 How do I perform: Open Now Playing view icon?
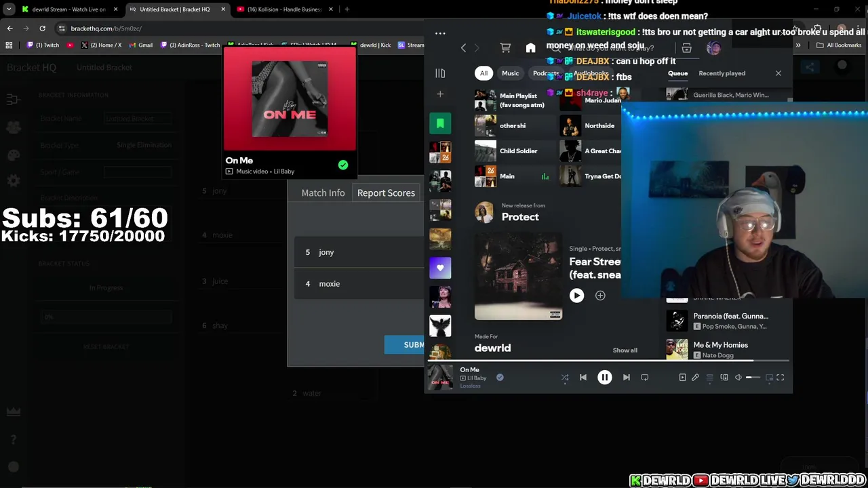[682, 378]
